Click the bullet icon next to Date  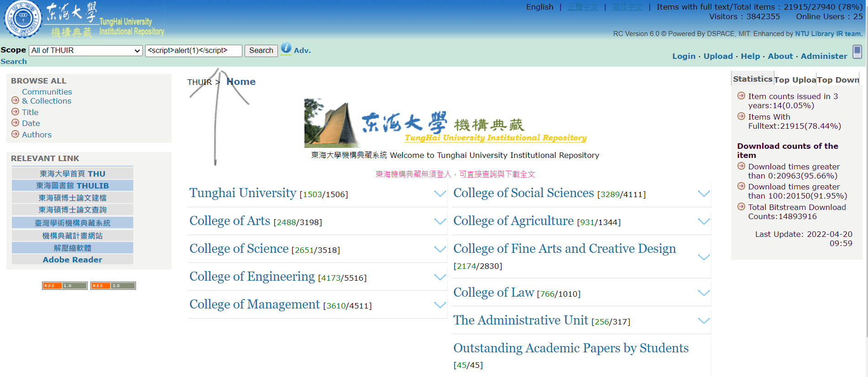tap(15, 123)
